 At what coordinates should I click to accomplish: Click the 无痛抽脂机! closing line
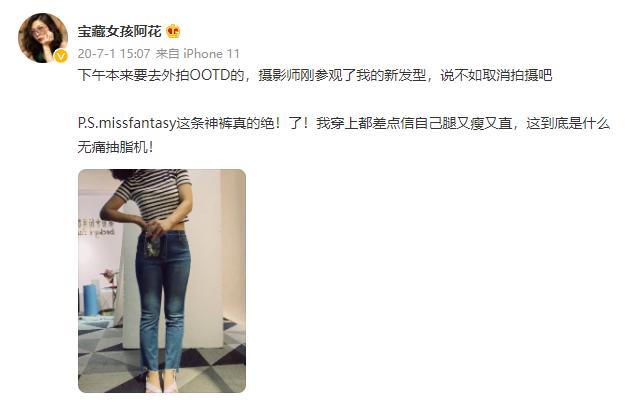[x=115, y=147]
